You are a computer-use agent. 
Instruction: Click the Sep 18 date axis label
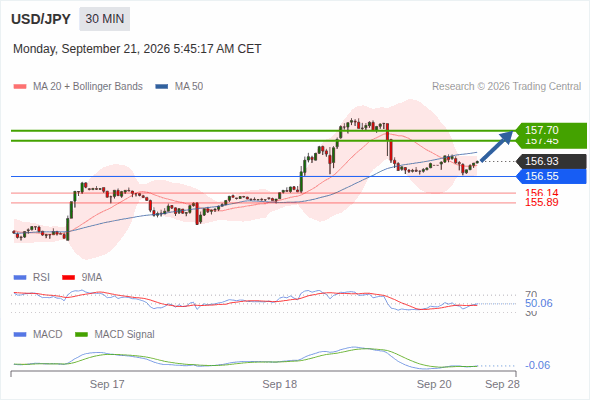pos(280,384)
